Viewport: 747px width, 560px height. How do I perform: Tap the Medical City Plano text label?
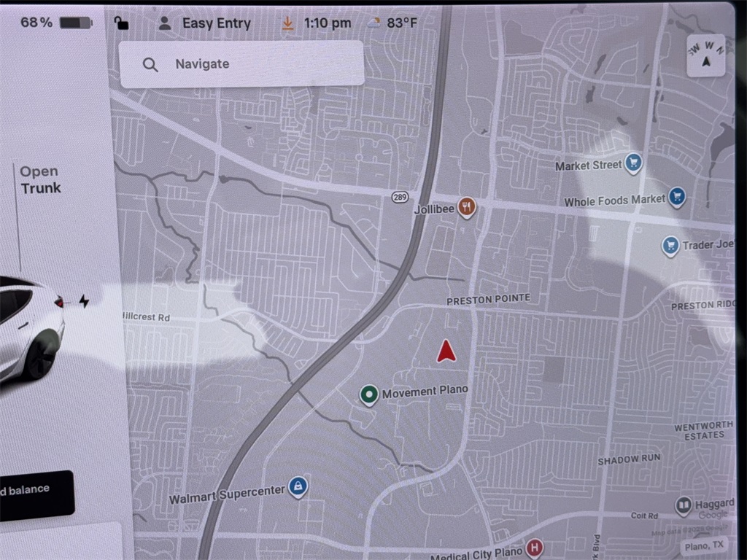click(x=476, y=553)
